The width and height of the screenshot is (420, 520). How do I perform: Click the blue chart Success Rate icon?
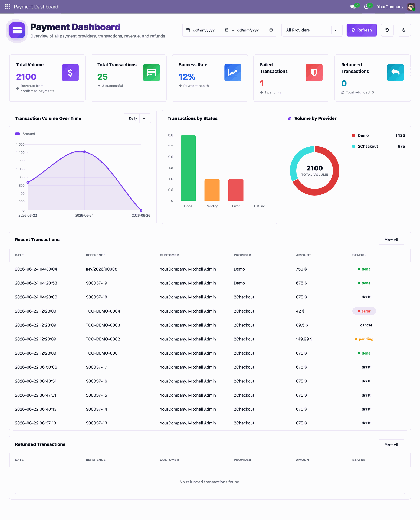click(x=233, y=73)
